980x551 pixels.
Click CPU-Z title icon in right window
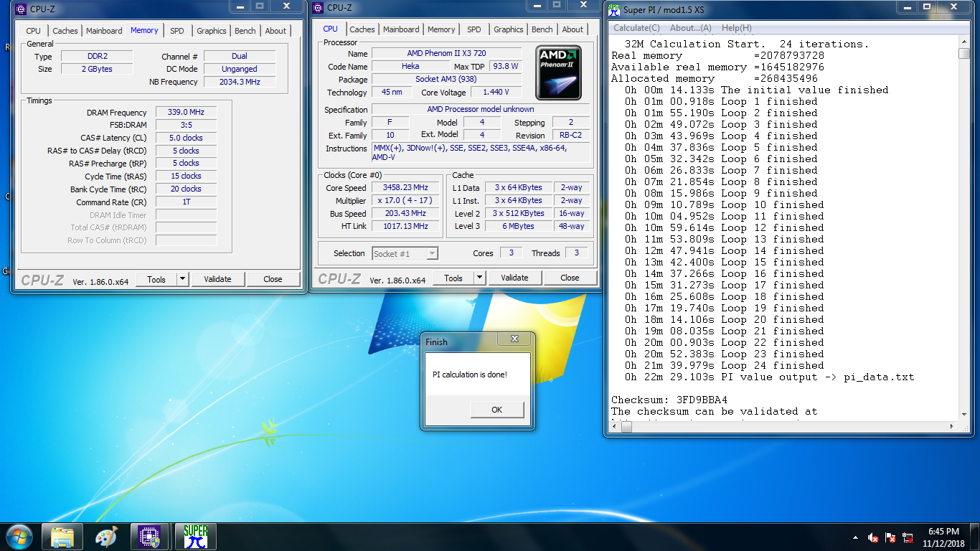(x=318, y=8)
